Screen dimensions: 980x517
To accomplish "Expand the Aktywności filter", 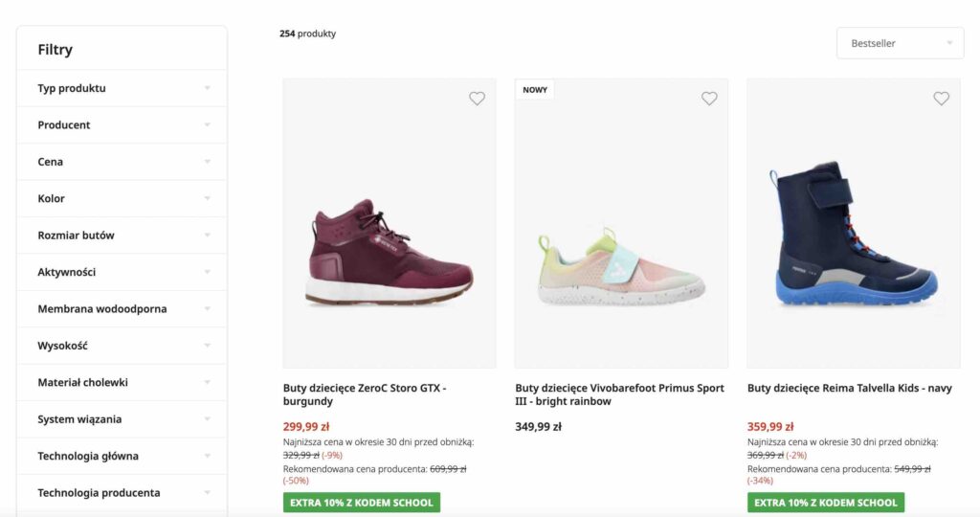I will pos(122,272).
